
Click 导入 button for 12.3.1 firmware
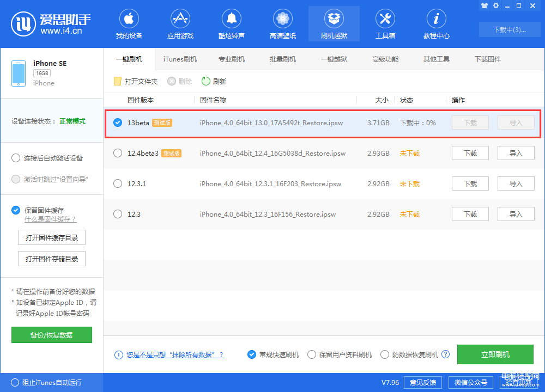tap(516, 183)
